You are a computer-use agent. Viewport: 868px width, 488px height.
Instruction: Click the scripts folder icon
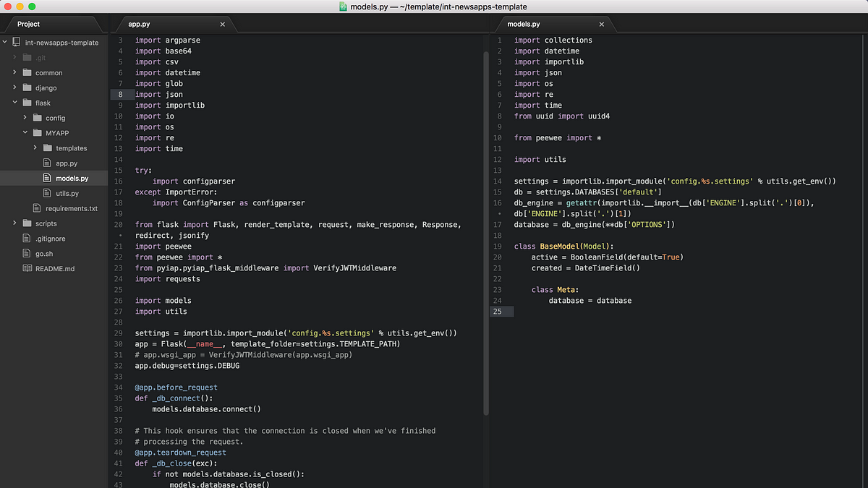27,223
